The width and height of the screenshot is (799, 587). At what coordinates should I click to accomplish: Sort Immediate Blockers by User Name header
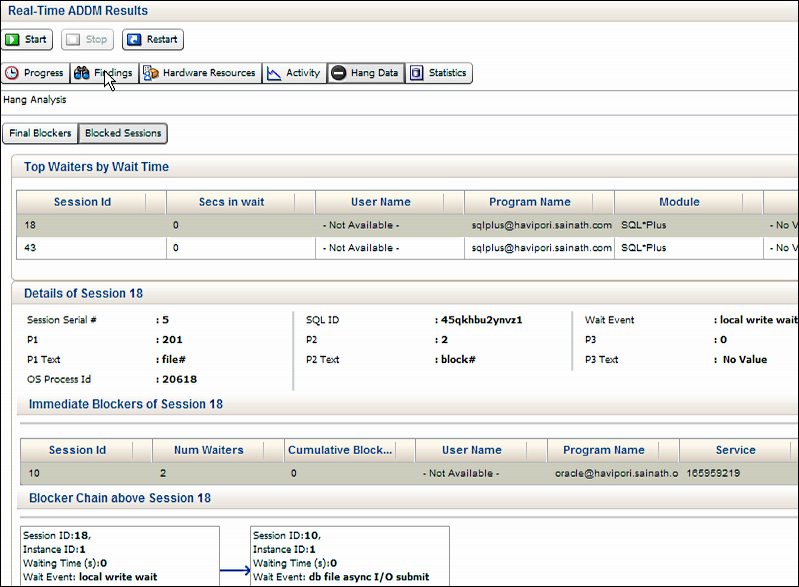[x=481, y=450]
